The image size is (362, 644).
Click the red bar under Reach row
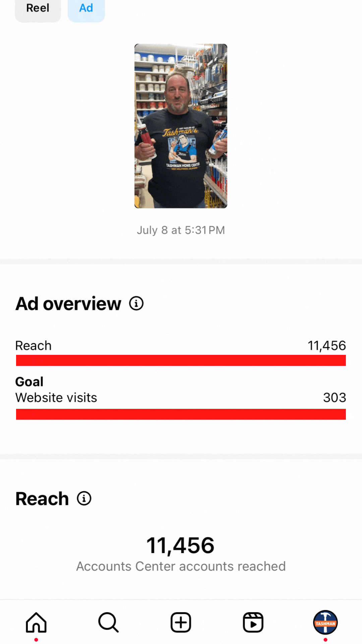(181, 361)
